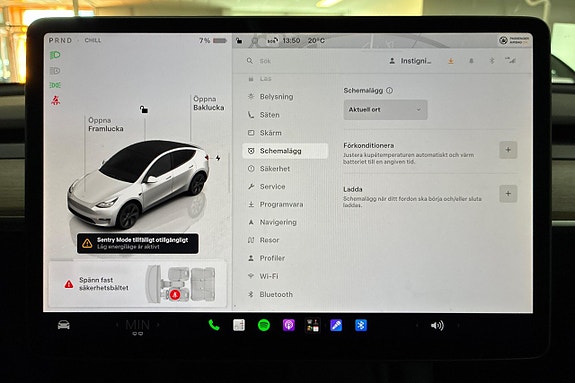575x383 pixels.
Task: Increase volume with right arrow
Action: click(x=458, y=325)
